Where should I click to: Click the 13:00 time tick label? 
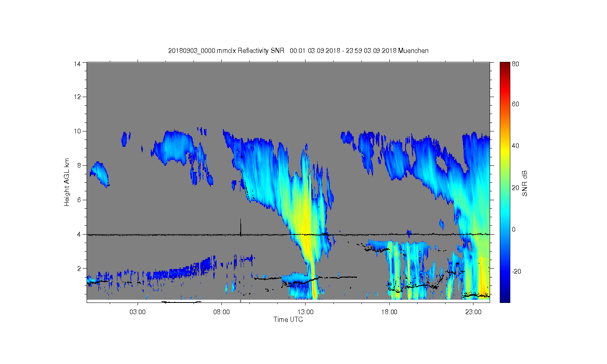[x=306, y=312]
